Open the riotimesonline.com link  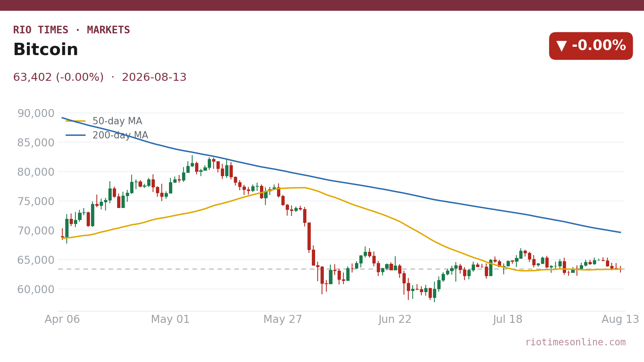coord(575,342)
